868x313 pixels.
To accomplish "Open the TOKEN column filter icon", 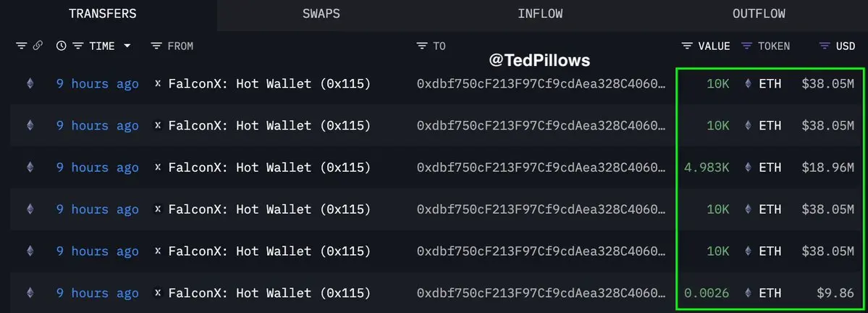I will [747, 46].
